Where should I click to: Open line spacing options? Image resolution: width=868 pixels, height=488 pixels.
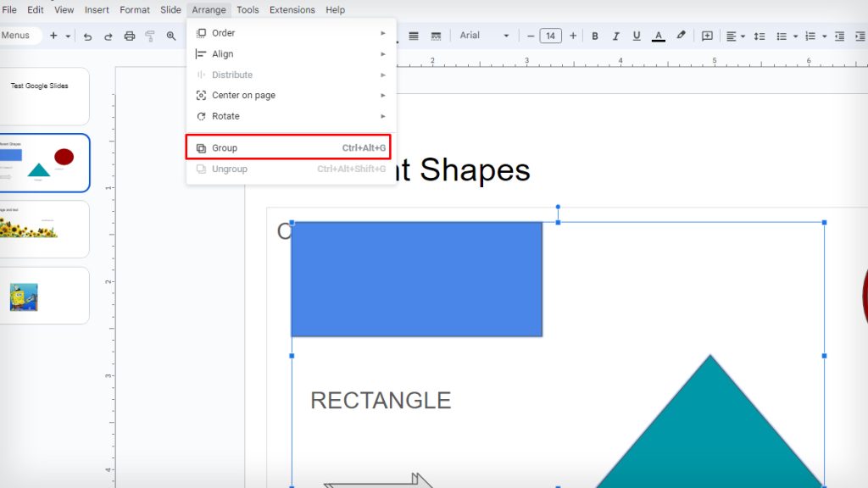[x=759, y=36]
